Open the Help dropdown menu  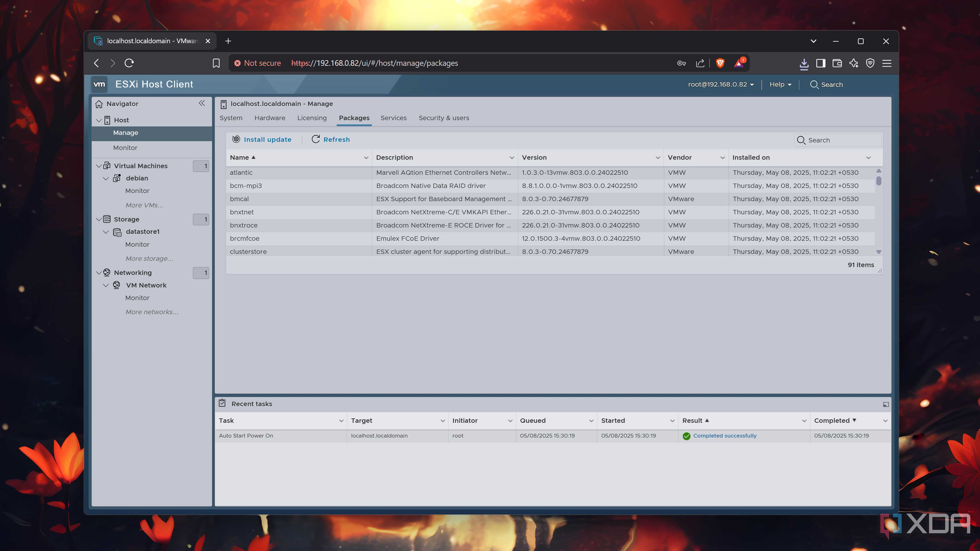click(x=780, y=84)
